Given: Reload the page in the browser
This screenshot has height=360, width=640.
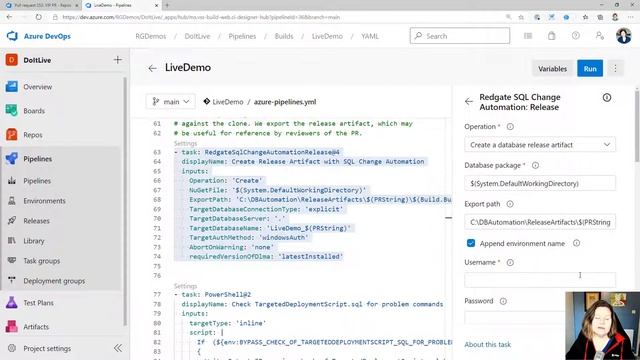Looking at the screenshot, I should pyautogui.click(x=38, y=17).
